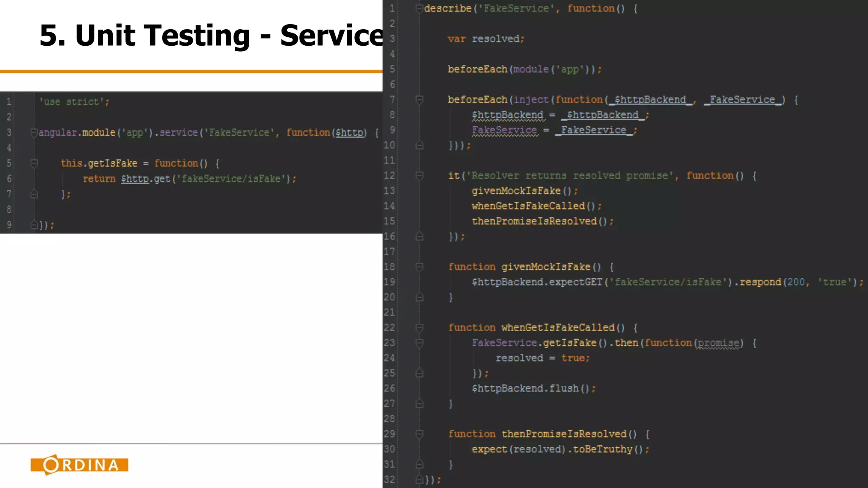868x488 pixels.
Task: Click the 'use strict' string on line 1
Action: click(x=72, y=102)
